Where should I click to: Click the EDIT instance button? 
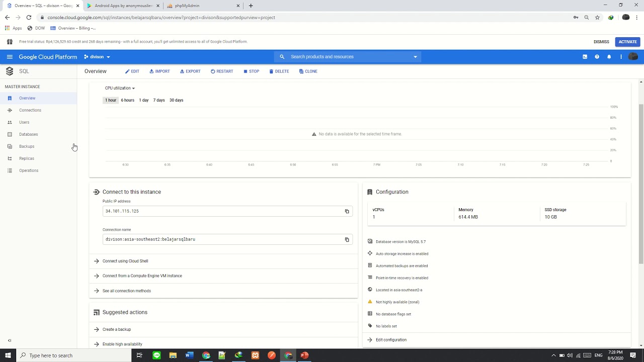pos(132,71)
